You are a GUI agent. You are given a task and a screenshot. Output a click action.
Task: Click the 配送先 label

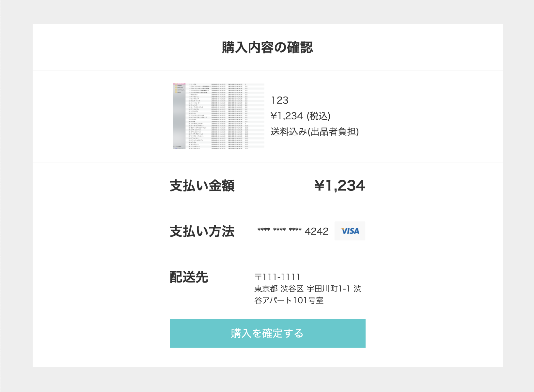coord(189,277)
